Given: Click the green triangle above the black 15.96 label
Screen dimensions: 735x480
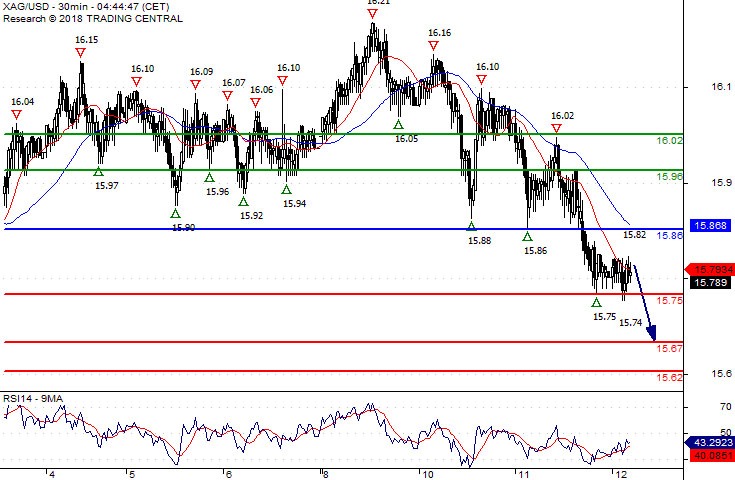Looking at the screenshot, I should (210, 178).
